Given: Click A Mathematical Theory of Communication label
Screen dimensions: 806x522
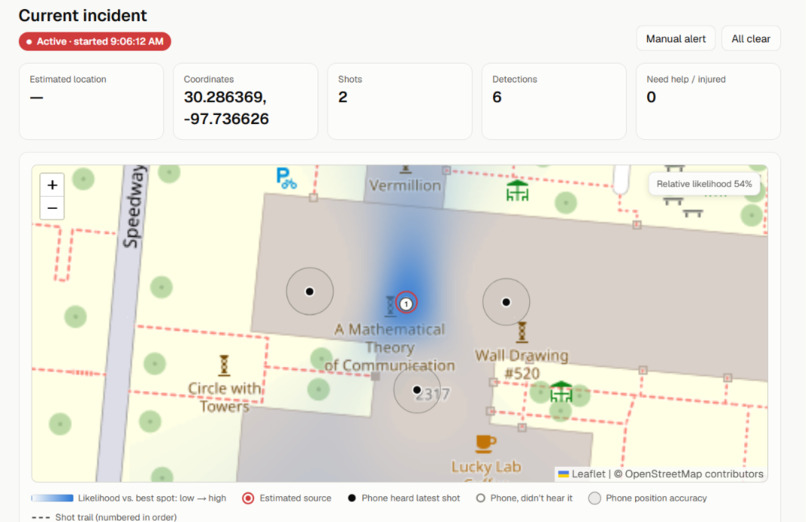Looking at the screenshot, I should tap(390, 347).
